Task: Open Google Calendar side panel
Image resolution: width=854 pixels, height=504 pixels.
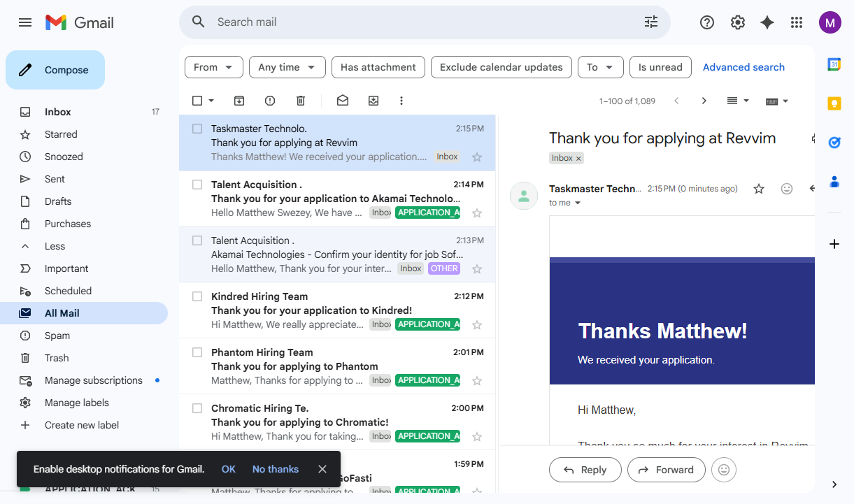Action: (834, 64)
